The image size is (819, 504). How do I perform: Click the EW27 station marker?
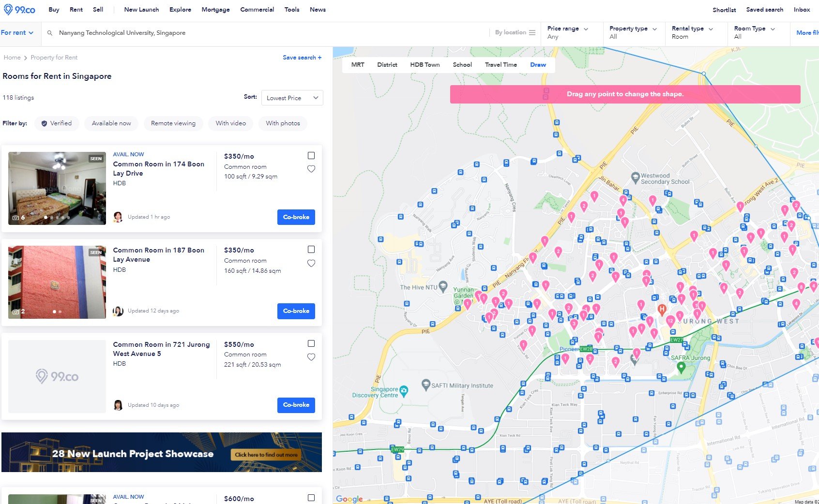tap(677, 340)
